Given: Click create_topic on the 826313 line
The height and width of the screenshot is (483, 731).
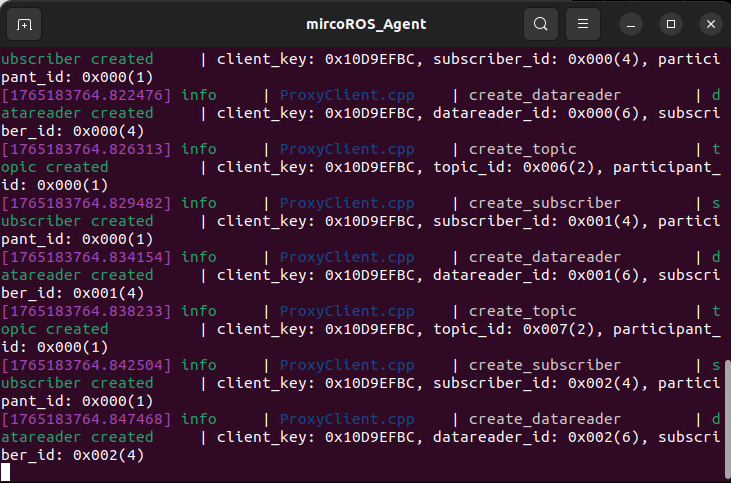Looking at the screenshot, I should click(523, 150).
